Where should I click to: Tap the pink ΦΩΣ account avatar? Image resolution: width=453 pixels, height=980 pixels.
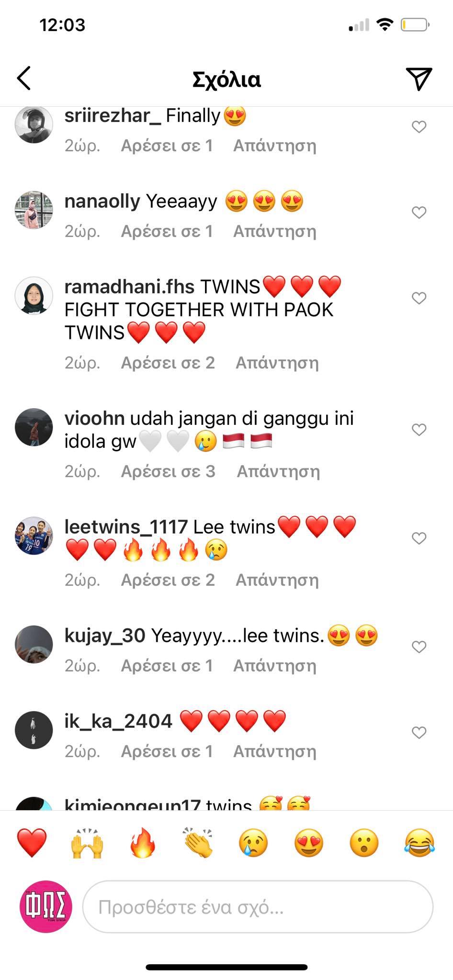tap(45, 906)
